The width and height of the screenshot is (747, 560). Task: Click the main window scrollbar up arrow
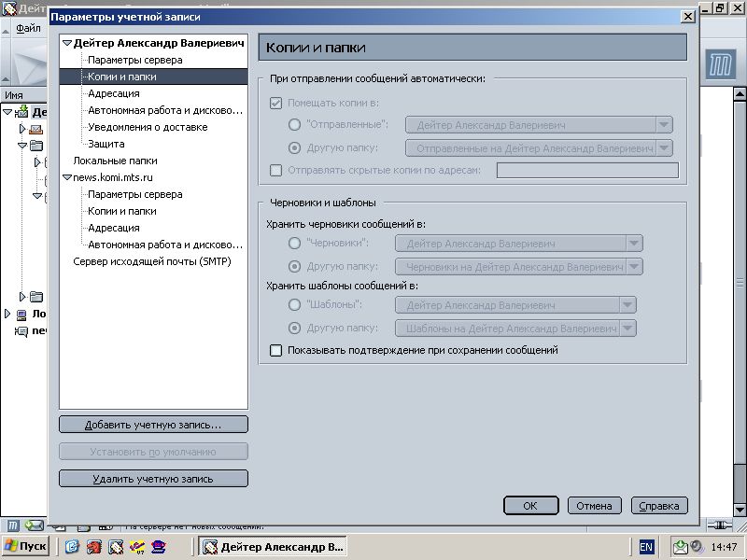click(740, 94)
